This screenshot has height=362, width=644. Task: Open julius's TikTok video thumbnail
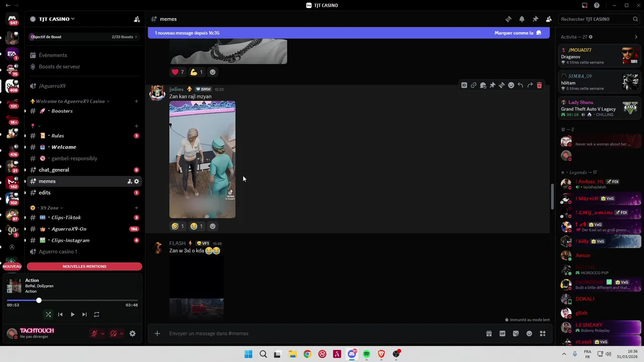click(202, 159)
